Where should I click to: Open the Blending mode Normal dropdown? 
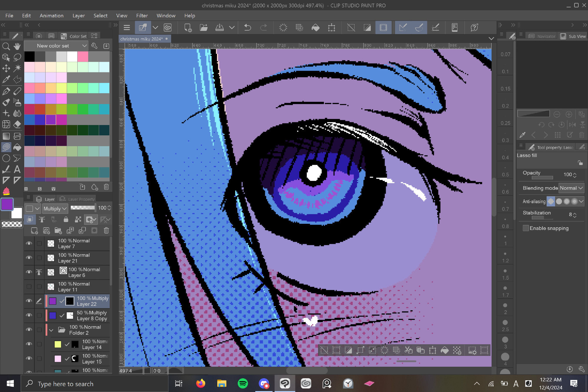[571, 188]
